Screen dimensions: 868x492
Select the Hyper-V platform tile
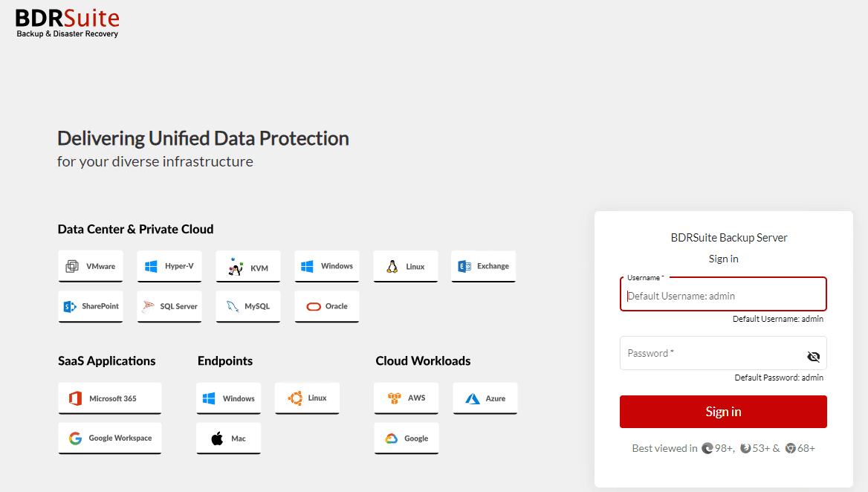(x=169, y=266)
